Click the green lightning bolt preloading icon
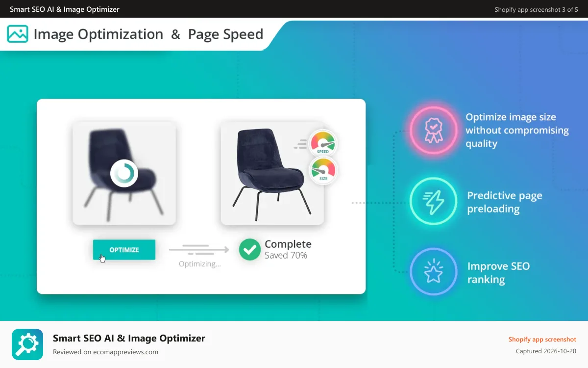This screenshot has height=368, width=588. pos(433,201)
